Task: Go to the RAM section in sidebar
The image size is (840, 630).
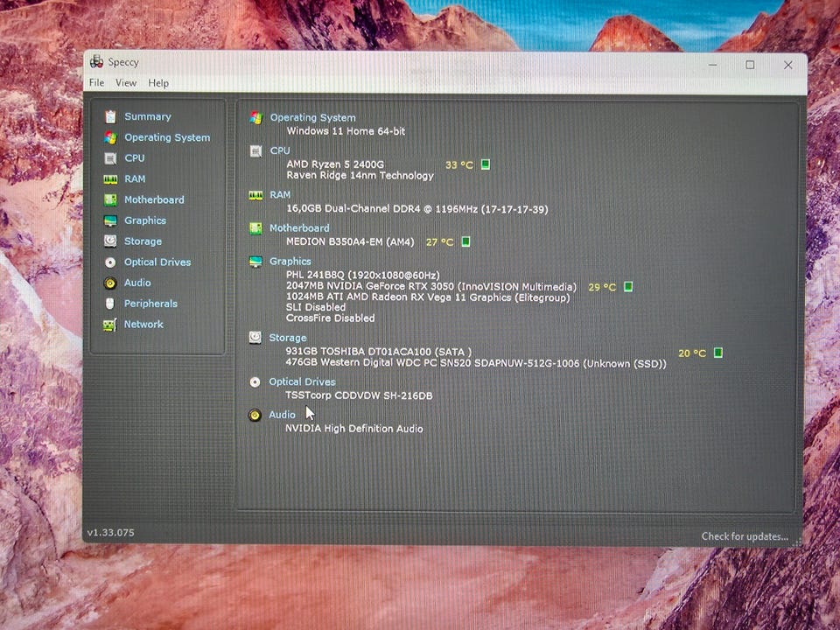Action: pyautogui.click(x=135, y=178)
